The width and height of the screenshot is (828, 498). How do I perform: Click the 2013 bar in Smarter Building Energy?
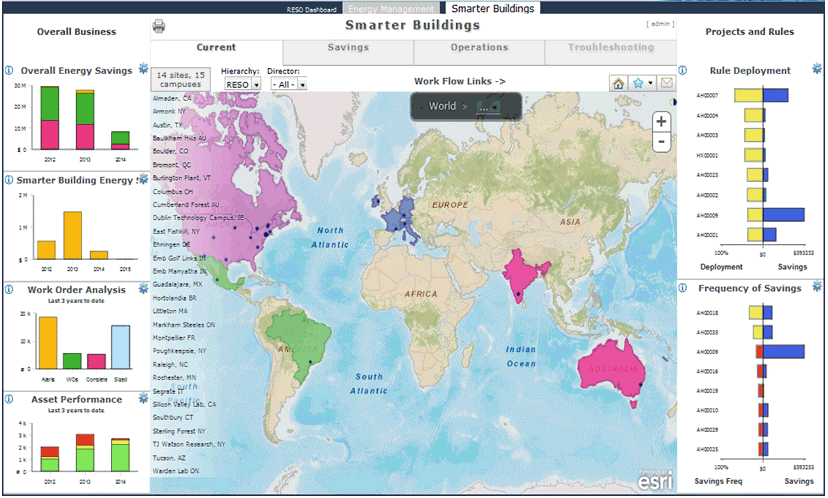73,236
